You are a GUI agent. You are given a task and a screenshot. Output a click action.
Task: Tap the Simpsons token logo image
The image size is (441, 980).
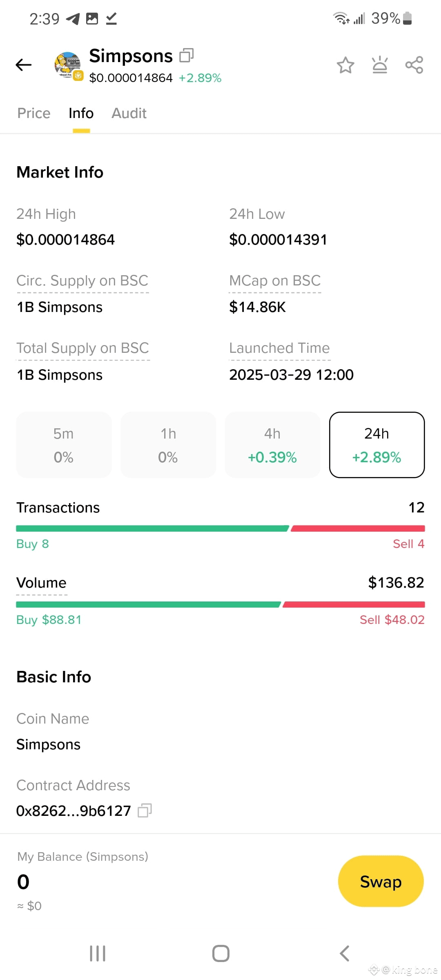coord(68,65)
